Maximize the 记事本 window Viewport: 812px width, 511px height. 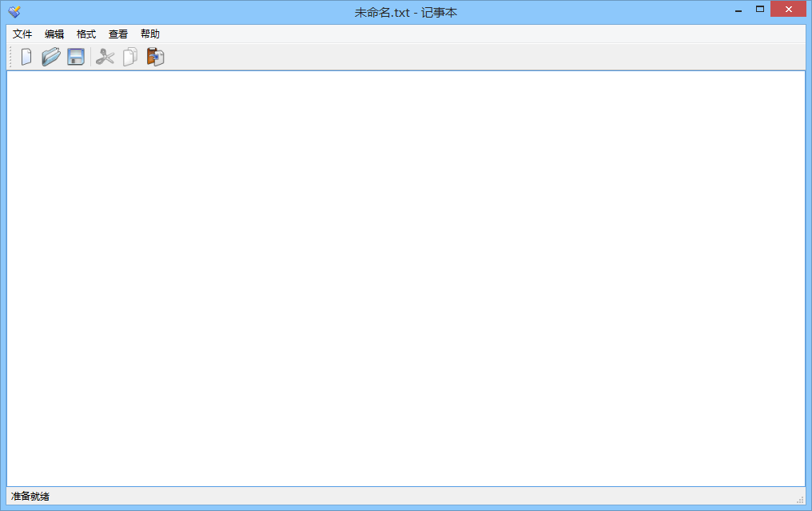pyautogui.click(x=760, y=10)
